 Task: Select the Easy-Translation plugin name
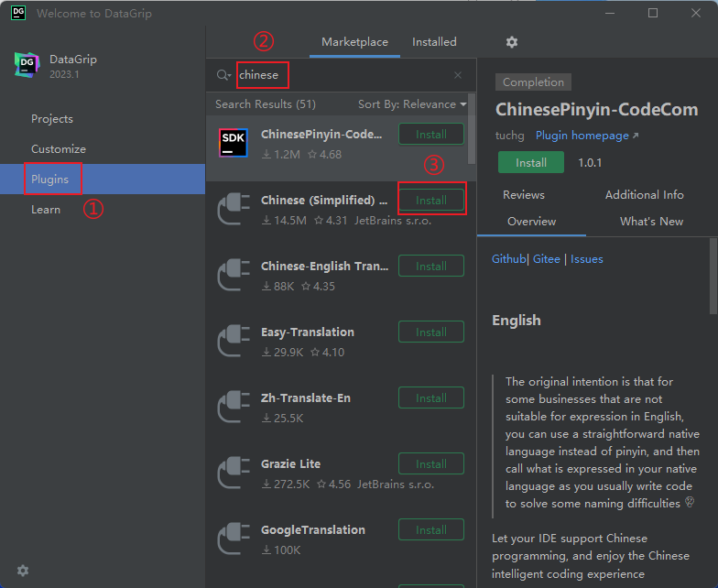(x=308, y=332)
